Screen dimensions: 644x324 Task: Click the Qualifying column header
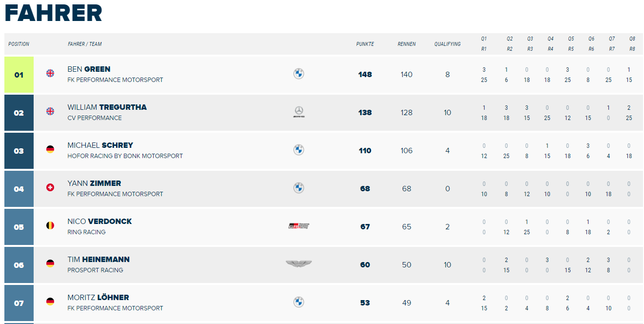[448, 44]
